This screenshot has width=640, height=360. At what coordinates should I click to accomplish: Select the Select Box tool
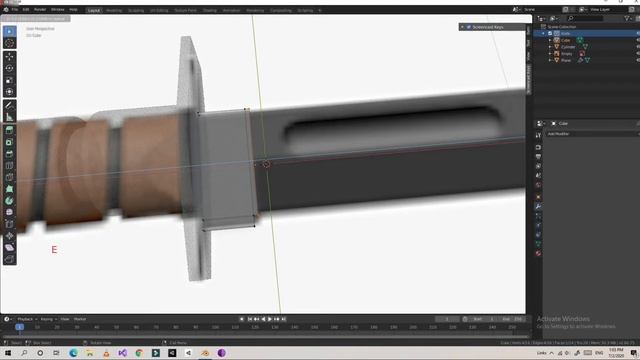(x=9, y=31)
